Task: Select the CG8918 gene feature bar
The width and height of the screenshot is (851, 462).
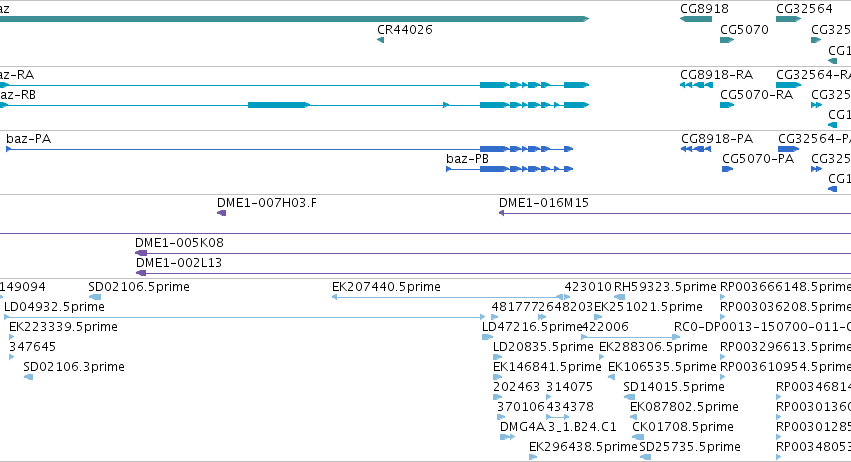Action: [696, 19]
